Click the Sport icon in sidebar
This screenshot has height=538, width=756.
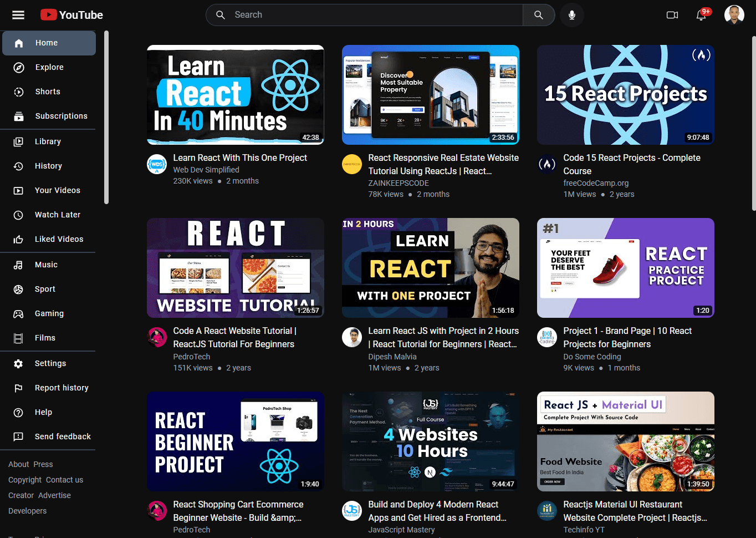18,289
